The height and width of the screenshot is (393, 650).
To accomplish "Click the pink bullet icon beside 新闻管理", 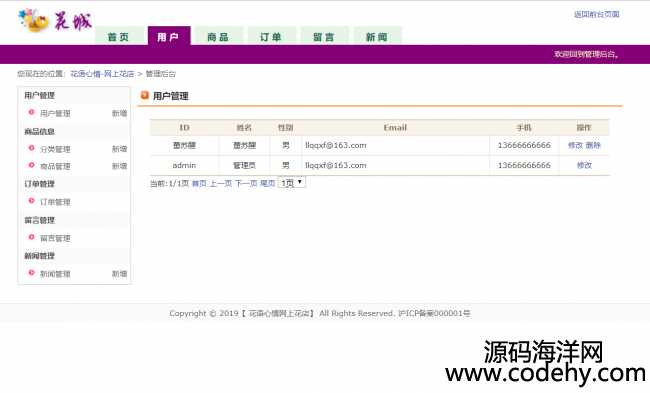I will 31,272.
